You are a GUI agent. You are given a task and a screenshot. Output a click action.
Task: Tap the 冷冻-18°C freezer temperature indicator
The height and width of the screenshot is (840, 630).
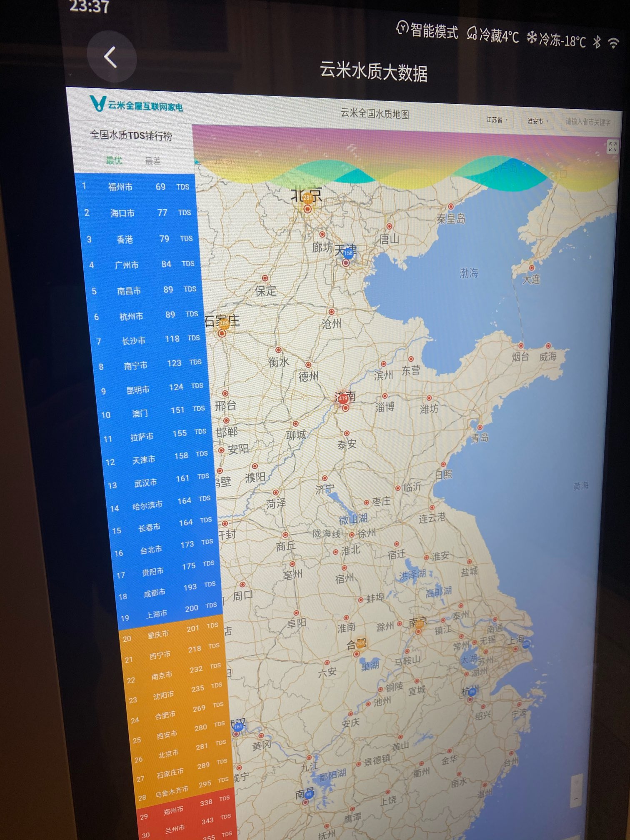(557, 40)
